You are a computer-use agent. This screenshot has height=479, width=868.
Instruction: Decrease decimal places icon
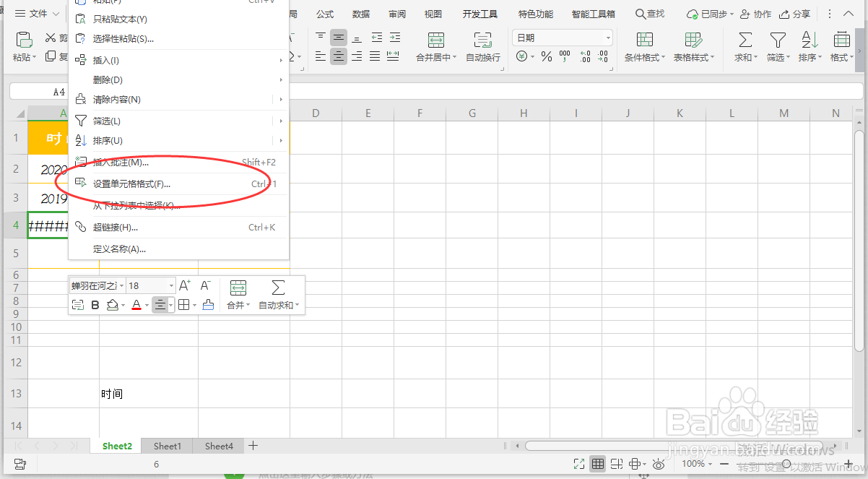(604, 56)
